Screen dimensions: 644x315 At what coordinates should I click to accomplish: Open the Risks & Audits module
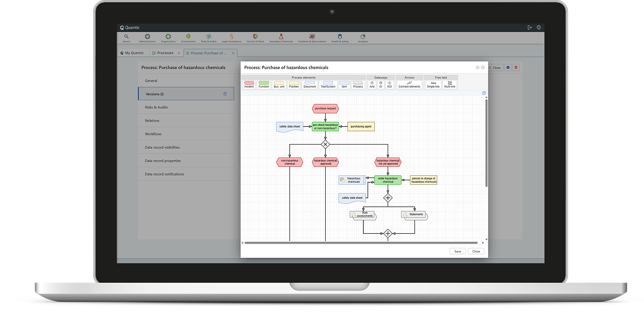coord(209,38)
